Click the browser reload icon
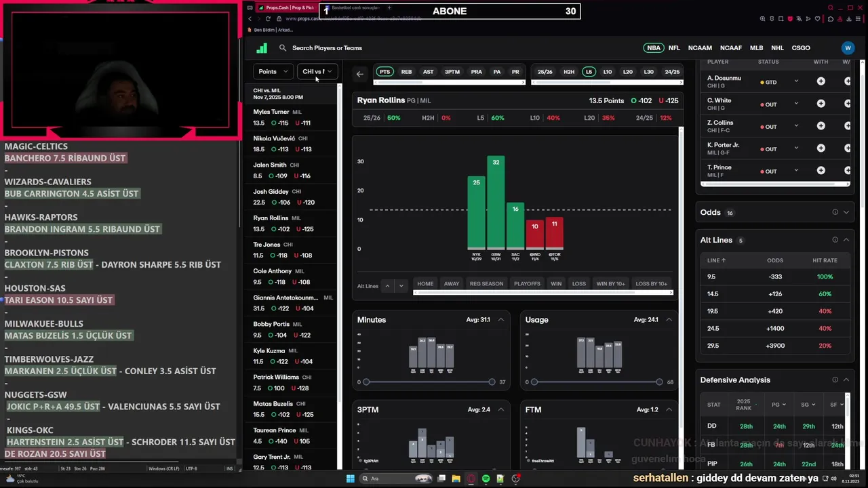Image resolution: width=868 pixels, height=488 pixels. (x=267, y=19)
